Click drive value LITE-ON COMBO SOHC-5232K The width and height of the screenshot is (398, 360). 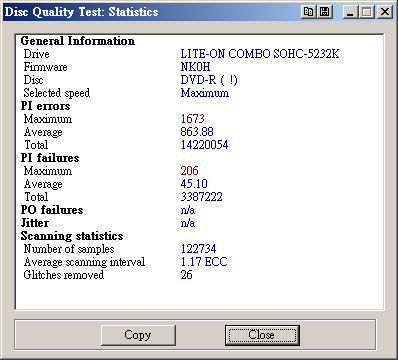coord(260,54)
